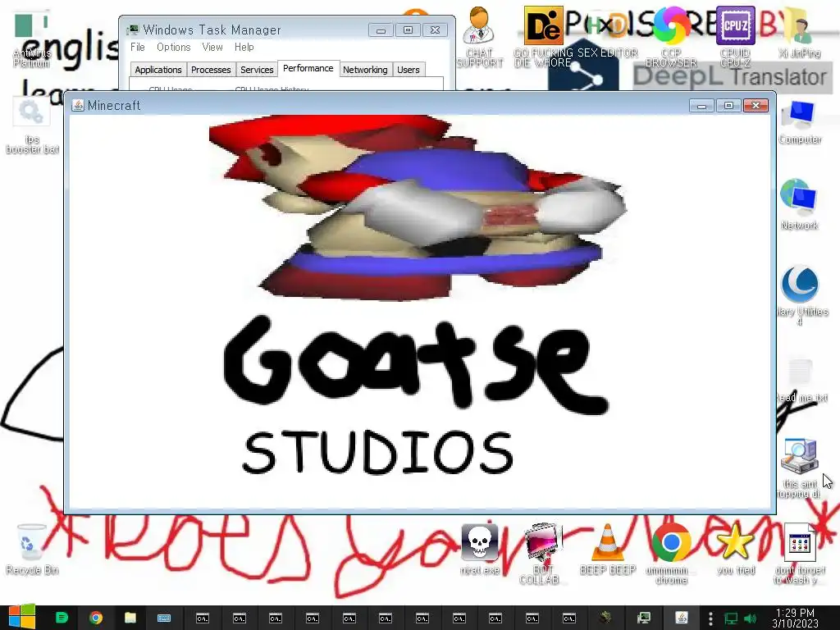Open the Options menu in Task Manager
Viewport: 840px width, 630px height.
174,47
